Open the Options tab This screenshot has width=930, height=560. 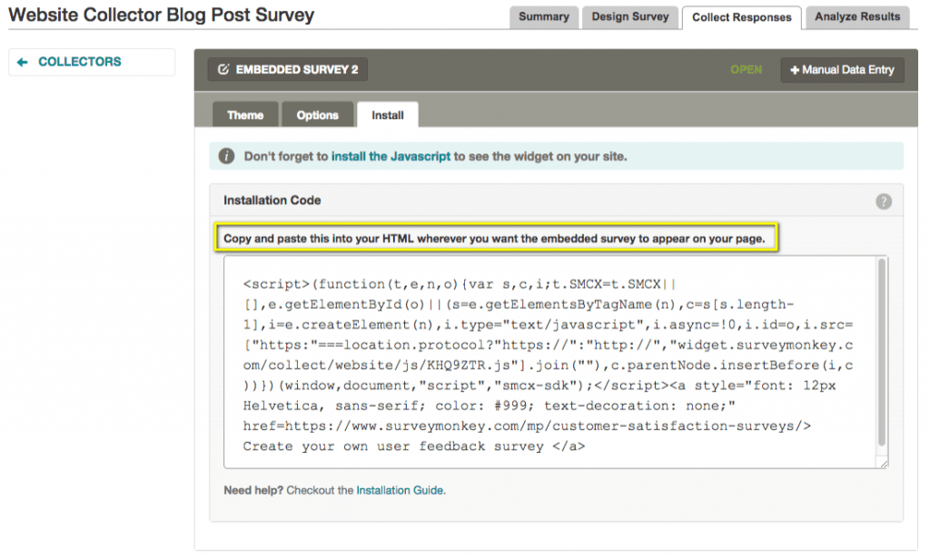(317, 114)
